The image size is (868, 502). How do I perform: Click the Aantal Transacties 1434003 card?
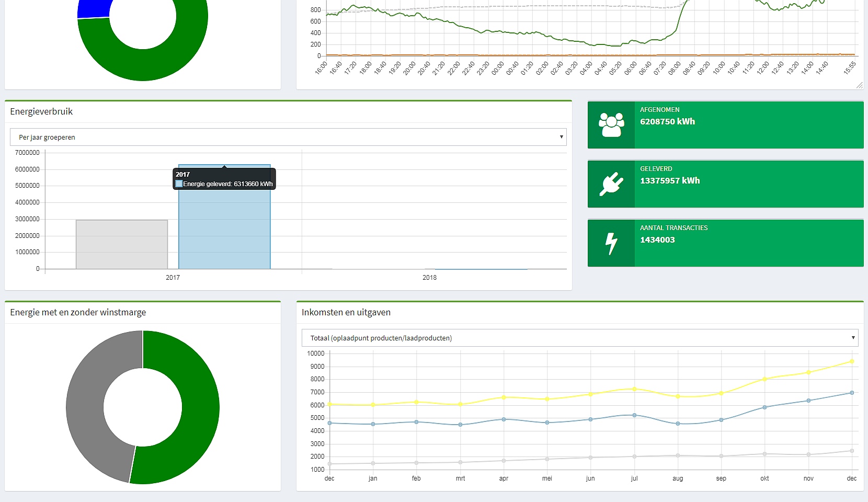[726, 243]
